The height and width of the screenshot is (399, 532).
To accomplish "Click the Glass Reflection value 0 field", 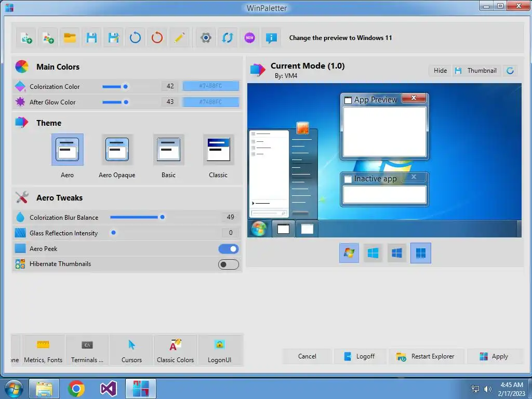I will pyautogui.click(x=230, y=233).
